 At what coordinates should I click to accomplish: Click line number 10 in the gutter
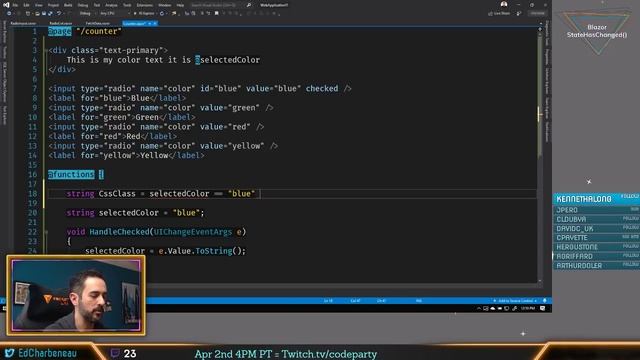[32, 118]
